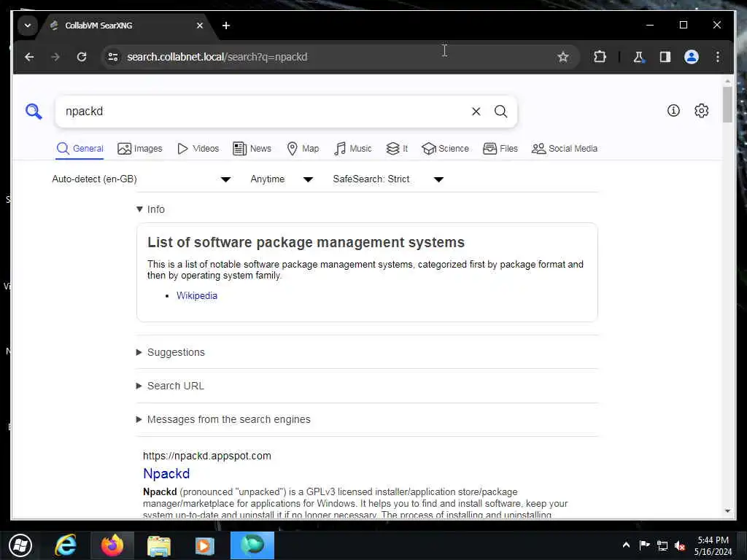Open the tab search dropdown

(x=28, y=26)
